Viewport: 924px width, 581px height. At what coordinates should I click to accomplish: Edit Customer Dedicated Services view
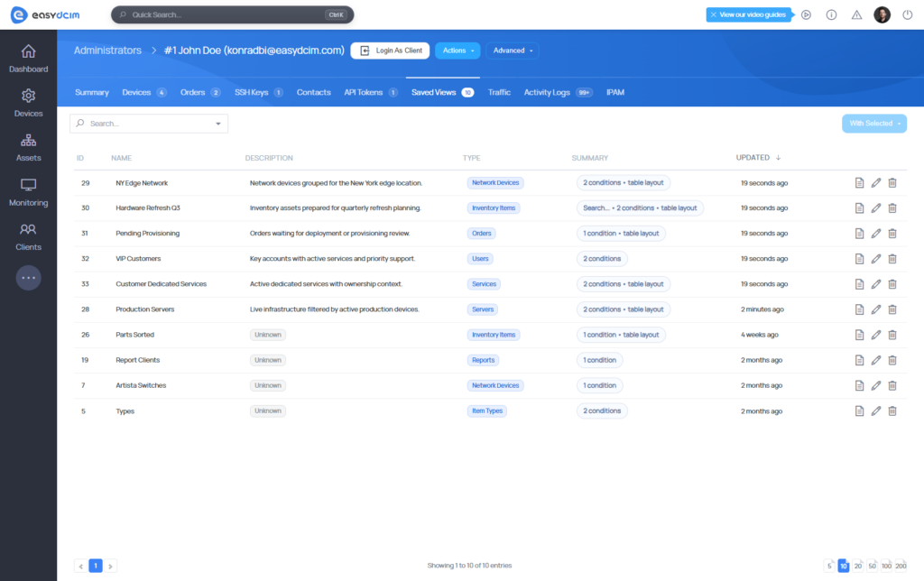coord(876,284)
